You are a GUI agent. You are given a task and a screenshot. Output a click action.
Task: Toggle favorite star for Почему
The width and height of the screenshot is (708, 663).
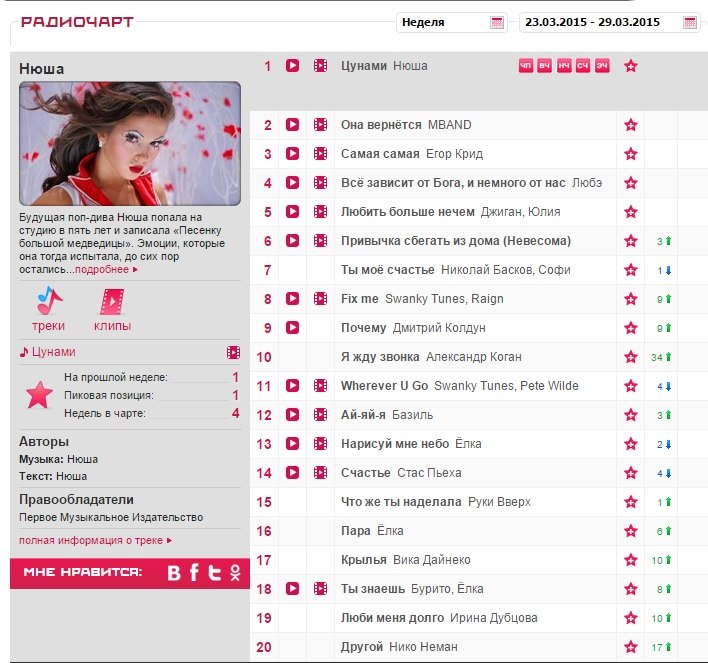pyautogui.click(x=630, y=328)
